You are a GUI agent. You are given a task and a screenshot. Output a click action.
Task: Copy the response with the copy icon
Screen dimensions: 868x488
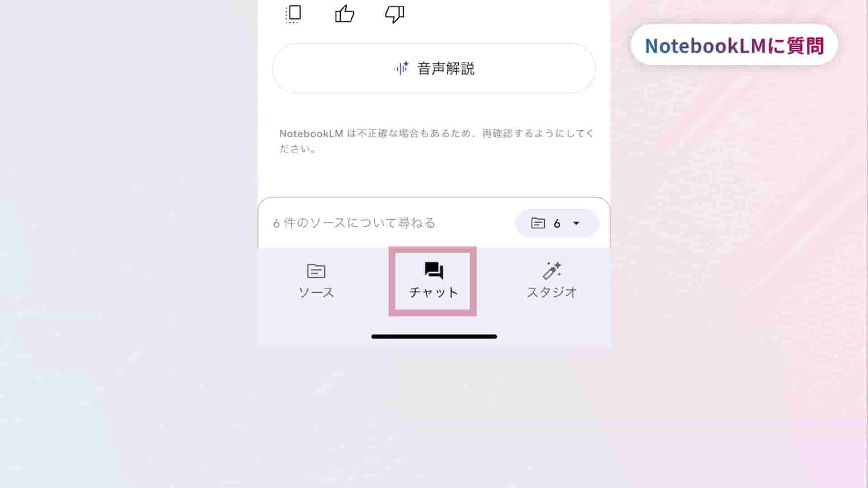[293, 14]
